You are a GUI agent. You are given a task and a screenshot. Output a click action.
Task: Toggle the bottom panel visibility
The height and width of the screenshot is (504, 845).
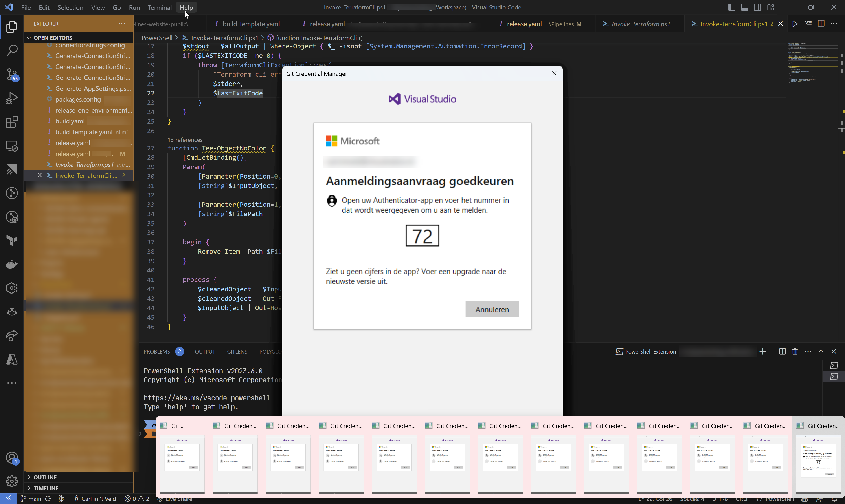tap(745, 7)
